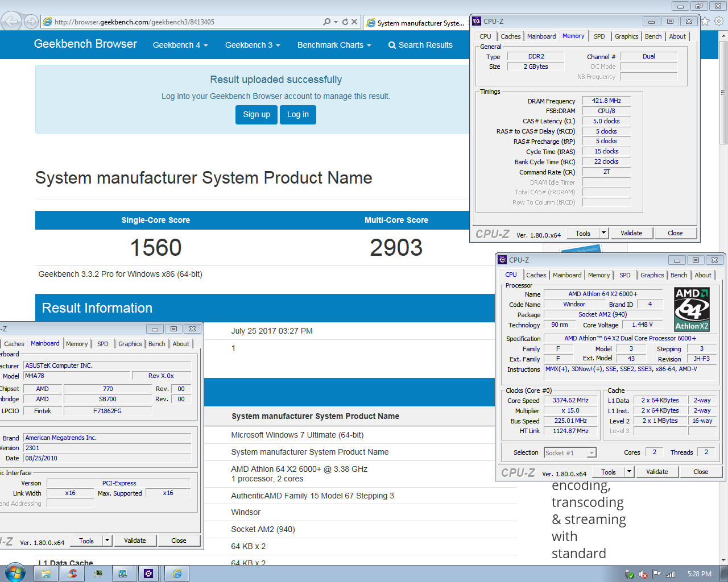Open the two-computers taskbar app icon
Viewport: 728px width, 582px height.
(x=123, y=573)
